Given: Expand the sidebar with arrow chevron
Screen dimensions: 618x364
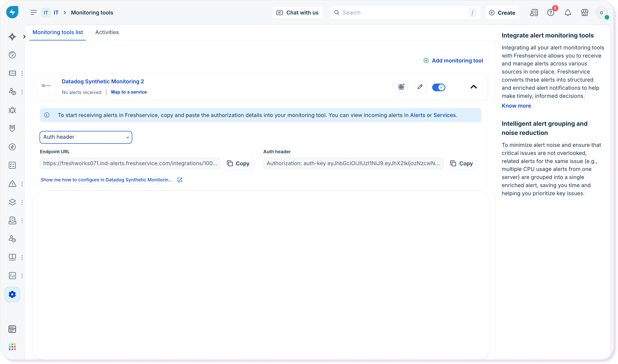Looking at the screenshot, I should tap(24, 37).
